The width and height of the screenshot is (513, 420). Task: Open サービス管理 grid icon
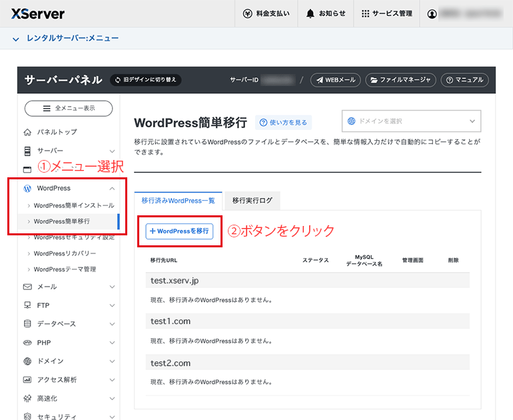pyautogui.click(x=365, y=14)
